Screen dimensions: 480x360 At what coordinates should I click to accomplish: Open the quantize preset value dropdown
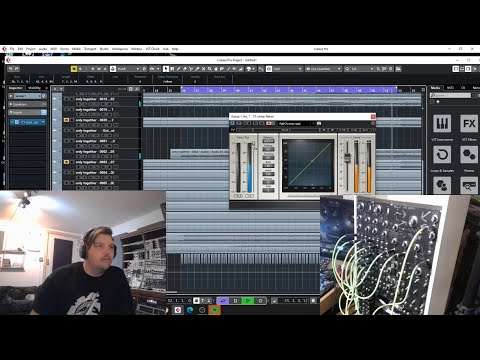[x=362, y=69]
